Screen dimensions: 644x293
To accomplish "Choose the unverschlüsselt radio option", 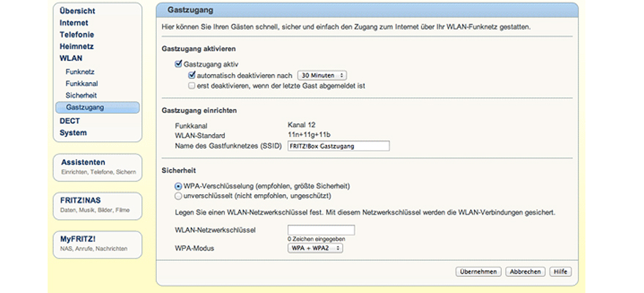I will tap(178, 196).
